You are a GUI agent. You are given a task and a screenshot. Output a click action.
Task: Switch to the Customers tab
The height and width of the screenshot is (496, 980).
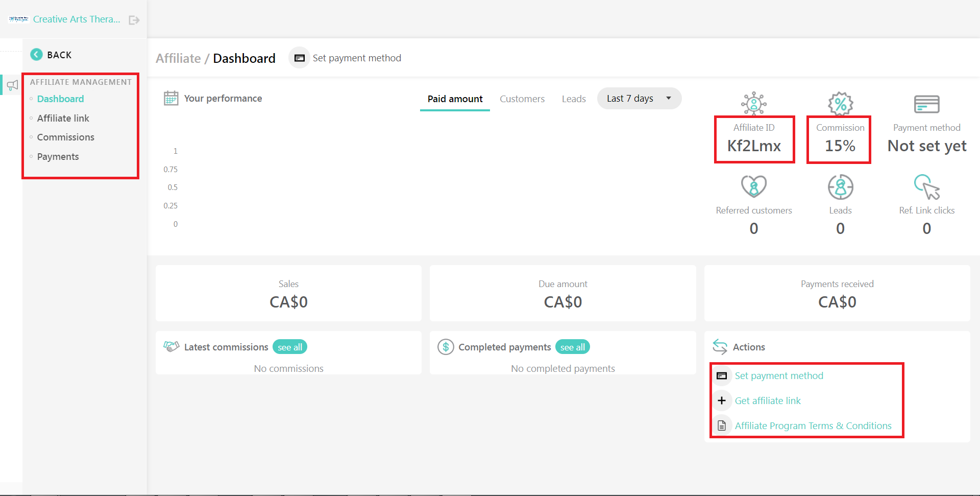pos(522,99)
